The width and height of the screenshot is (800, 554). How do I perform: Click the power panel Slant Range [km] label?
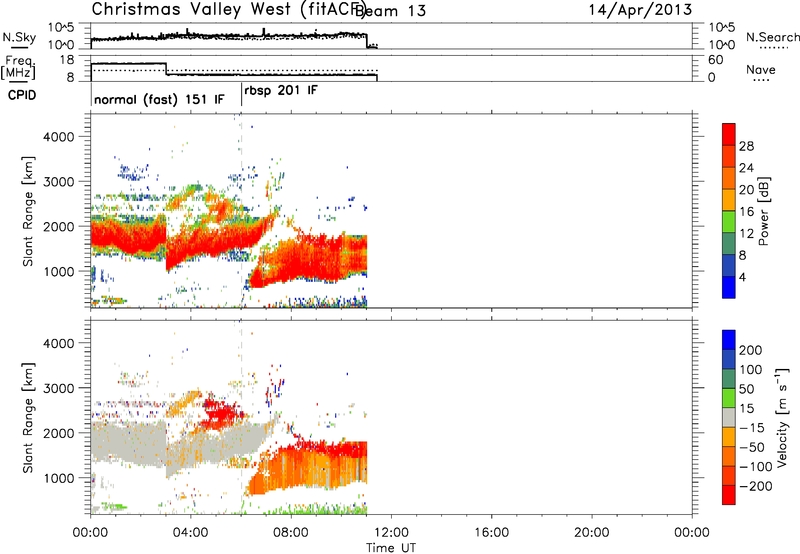28,211
